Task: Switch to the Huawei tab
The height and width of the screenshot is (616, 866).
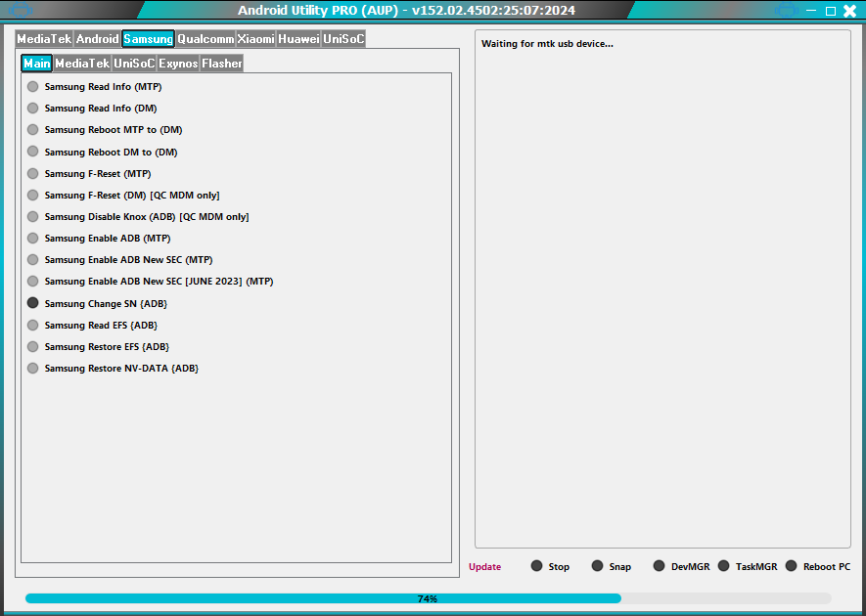Action: 296,38
